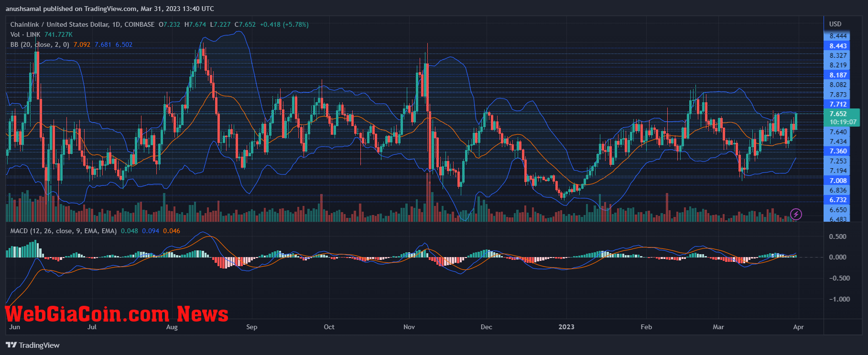Click the blue MACD line value 0.094
The image size is (868, 355).
[151, 231]
